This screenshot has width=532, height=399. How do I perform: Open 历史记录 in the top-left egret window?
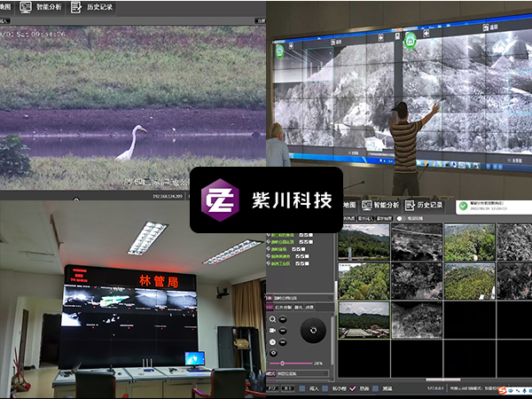pos(99,7)
